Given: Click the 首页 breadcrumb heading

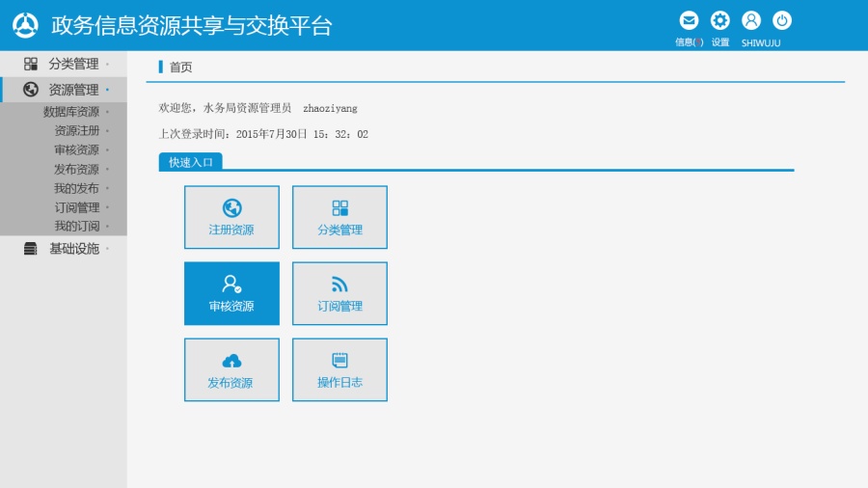Looking at the screenshot, I should pyautogui.click(x=180, y=67).
